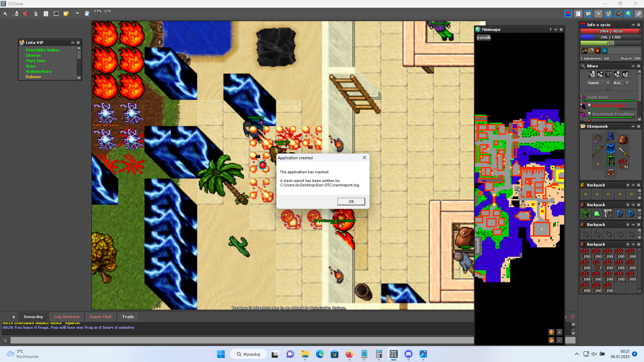The height and width of the screenshot is (362, 644).
Task: Select Mary Jane in Lista VIP
Action: tap(36, 61)
